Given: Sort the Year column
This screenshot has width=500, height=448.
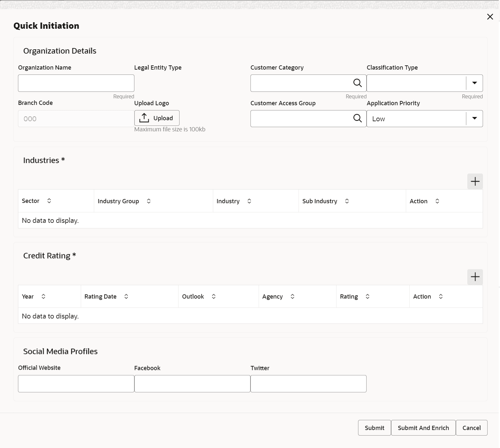Looking at the screenshot, I should [x=43, y=296].
